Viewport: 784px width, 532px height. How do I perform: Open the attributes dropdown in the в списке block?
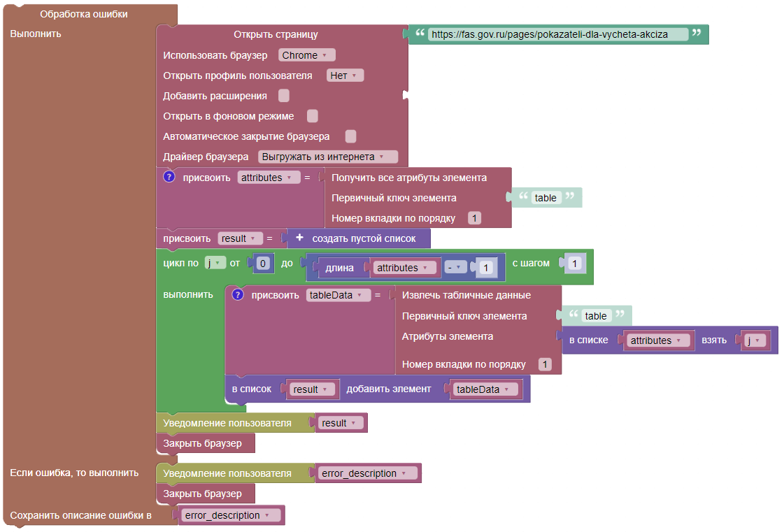(658, 340)
